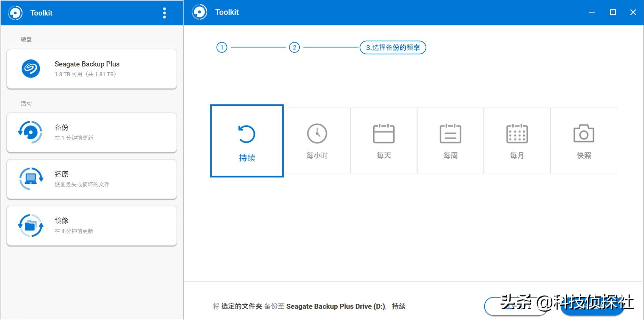644x320 pixels.
Task: Go back to wizard step 2
Action: (295, 48)
